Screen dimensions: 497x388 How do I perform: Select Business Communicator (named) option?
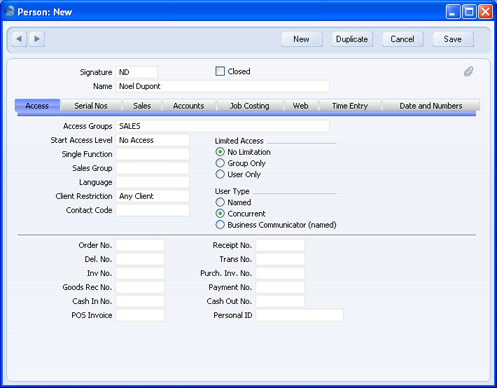coord(220,225)
